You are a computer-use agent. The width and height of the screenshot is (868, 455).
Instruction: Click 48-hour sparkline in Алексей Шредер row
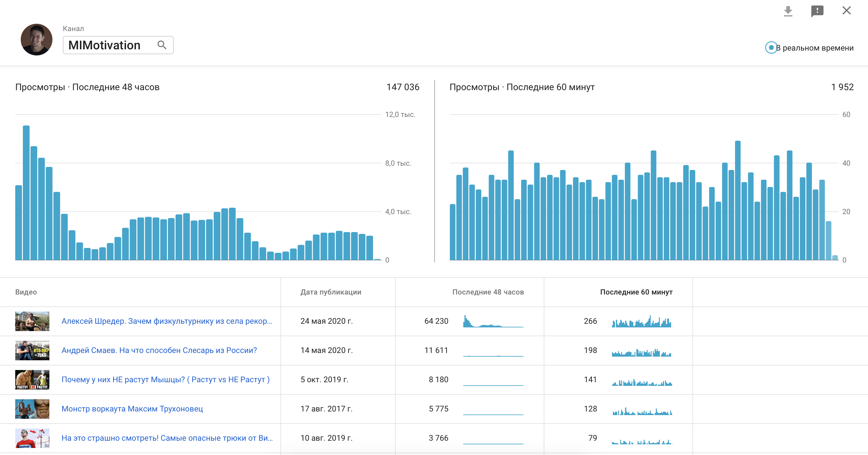pos(494,321)
